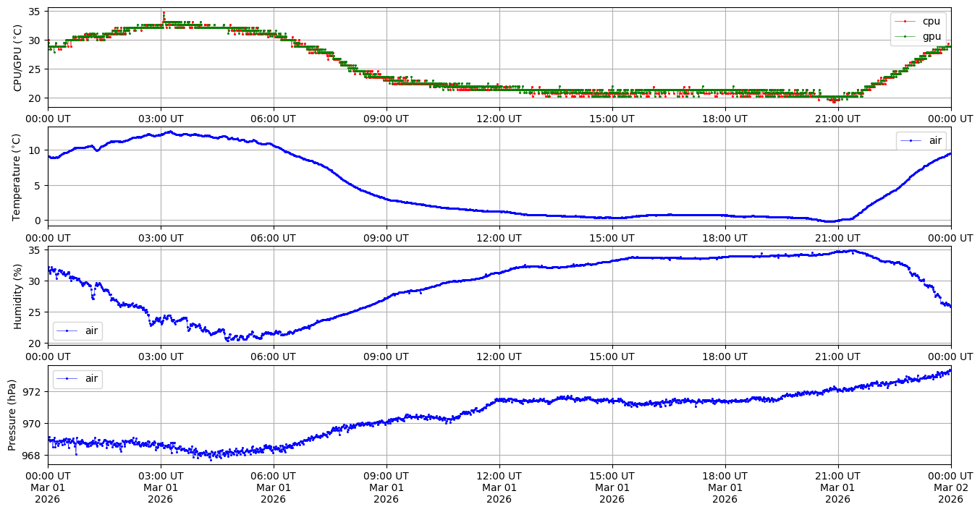Click the 00:00 UT Mar 02 2026 tick label
980x512 pixels.
pyautogui.click(x=950, y=487)
